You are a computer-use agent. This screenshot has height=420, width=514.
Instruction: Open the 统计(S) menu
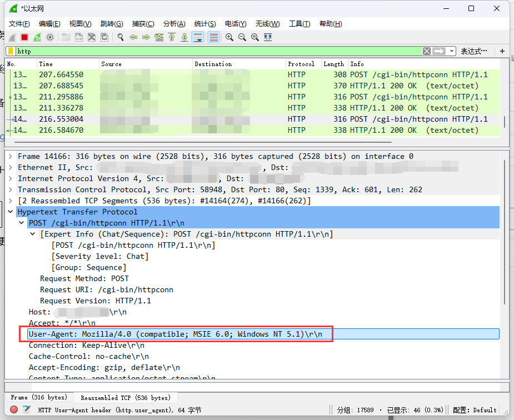click(204, 24)
